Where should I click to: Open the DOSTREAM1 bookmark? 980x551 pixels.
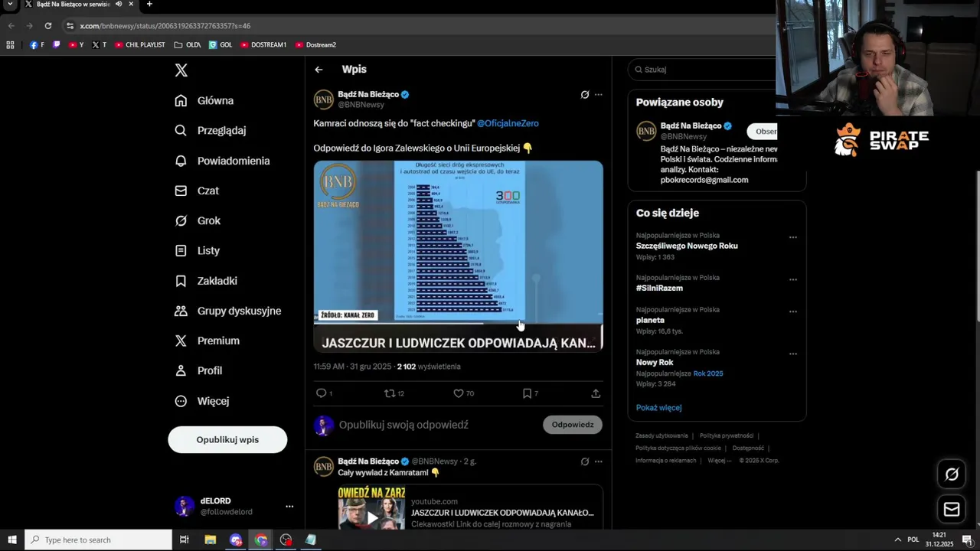click(x=263, y=45)
